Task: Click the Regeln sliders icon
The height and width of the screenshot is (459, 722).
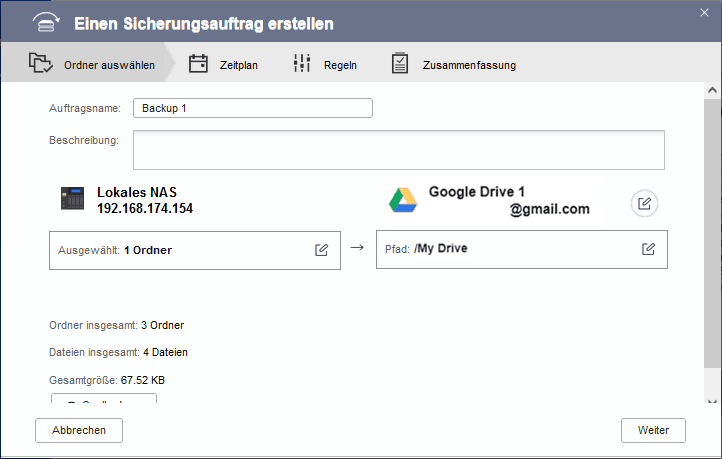Action: pyautogui.click(x=302, y=65)
